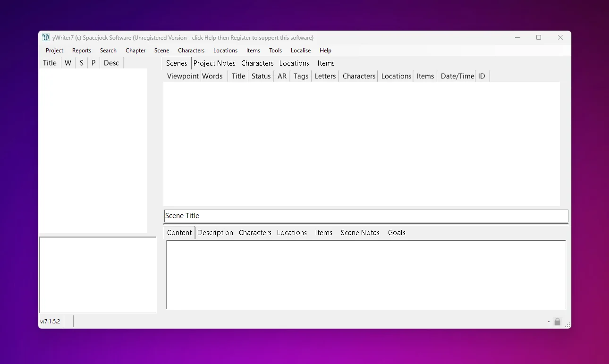Switch to the Content tab
This screenshot has height=364, width=609.
179,232
